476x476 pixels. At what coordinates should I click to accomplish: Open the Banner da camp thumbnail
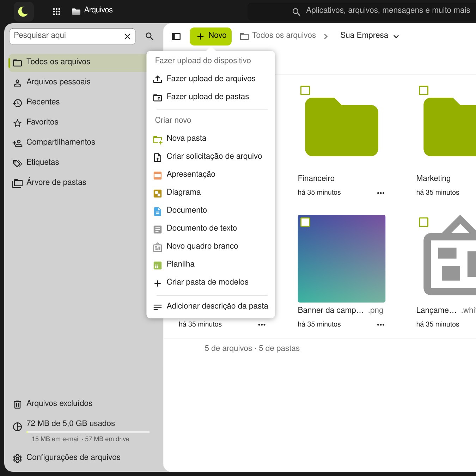[x=342, y=258]
